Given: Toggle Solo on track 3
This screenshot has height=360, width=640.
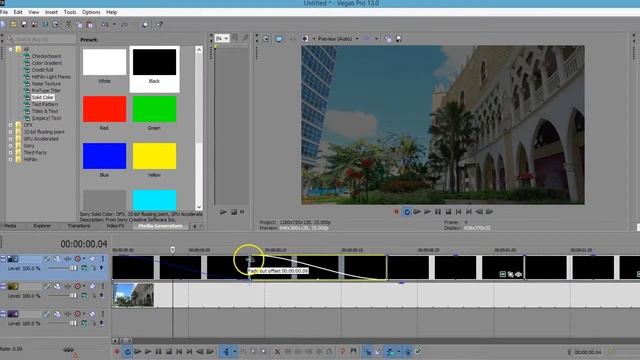Looking at the screenshot, I should pyautogui.click(x=102, y=287).
